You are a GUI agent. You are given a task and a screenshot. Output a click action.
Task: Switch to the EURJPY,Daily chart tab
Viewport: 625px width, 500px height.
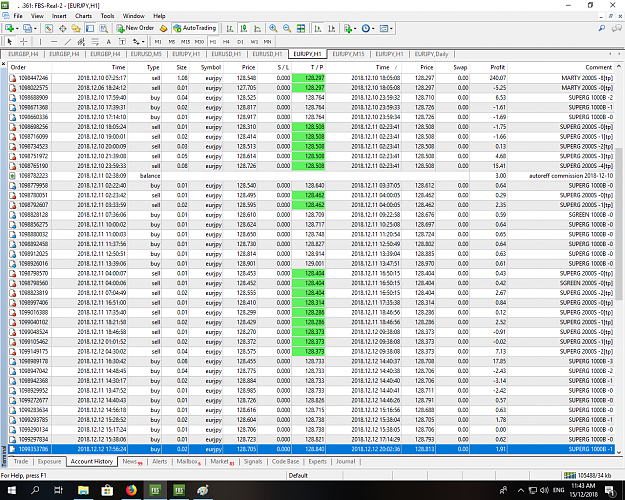coord(431,54)
